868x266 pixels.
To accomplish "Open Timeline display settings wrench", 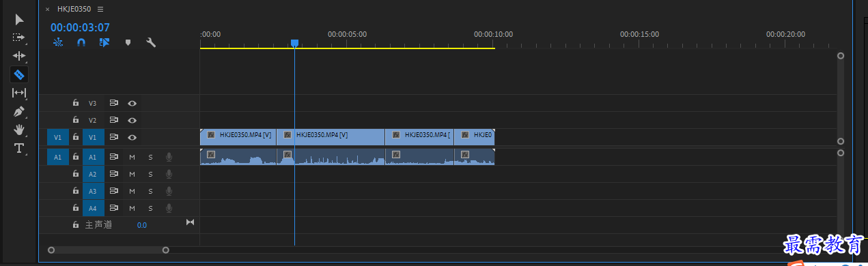I will coord(151,42).
